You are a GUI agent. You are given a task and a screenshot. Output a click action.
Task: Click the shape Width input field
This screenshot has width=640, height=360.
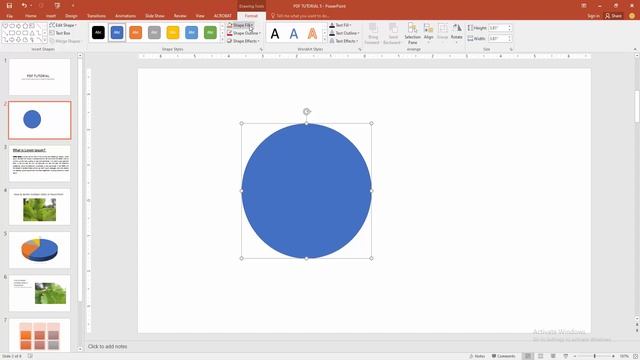[498, 39]
